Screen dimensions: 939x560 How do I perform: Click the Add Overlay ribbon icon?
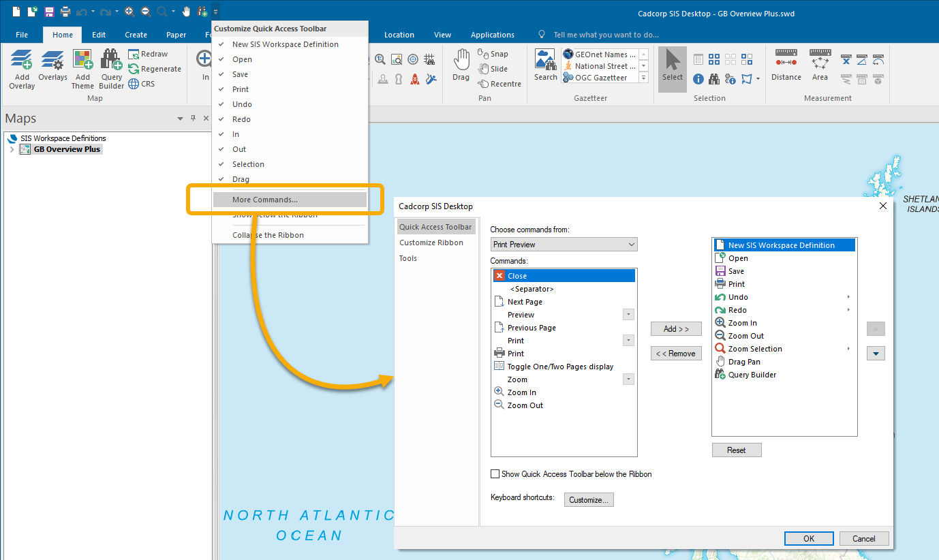(22, 69)
